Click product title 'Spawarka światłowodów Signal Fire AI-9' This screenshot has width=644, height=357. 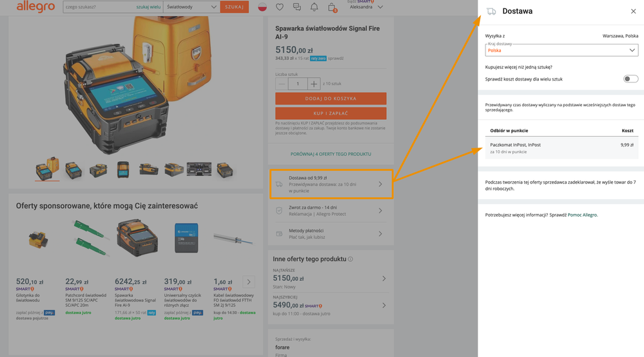(x=327, y=32)
